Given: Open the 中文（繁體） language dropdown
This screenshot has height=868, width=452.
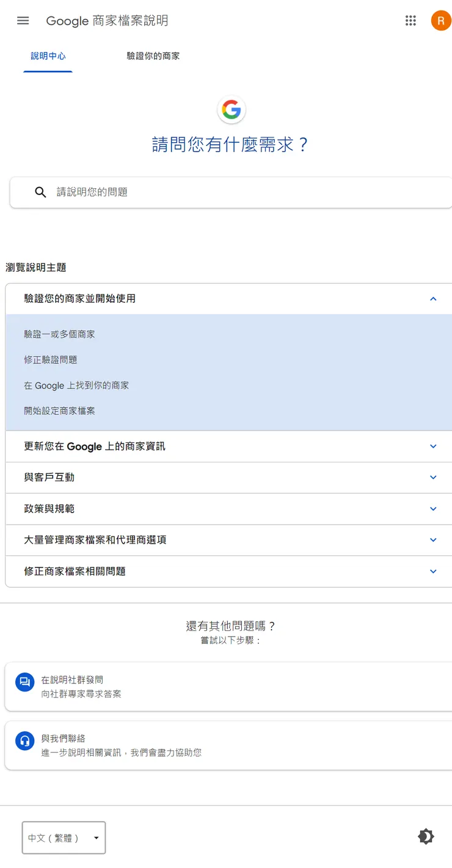Looking at the screenshot, I should click(x=64, y=837).
